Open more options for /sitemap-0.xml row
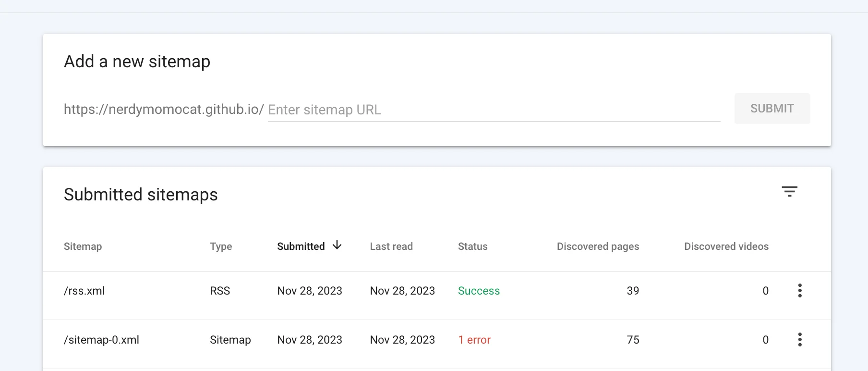The width and height of the screenshot is (868, 371). 800,340
